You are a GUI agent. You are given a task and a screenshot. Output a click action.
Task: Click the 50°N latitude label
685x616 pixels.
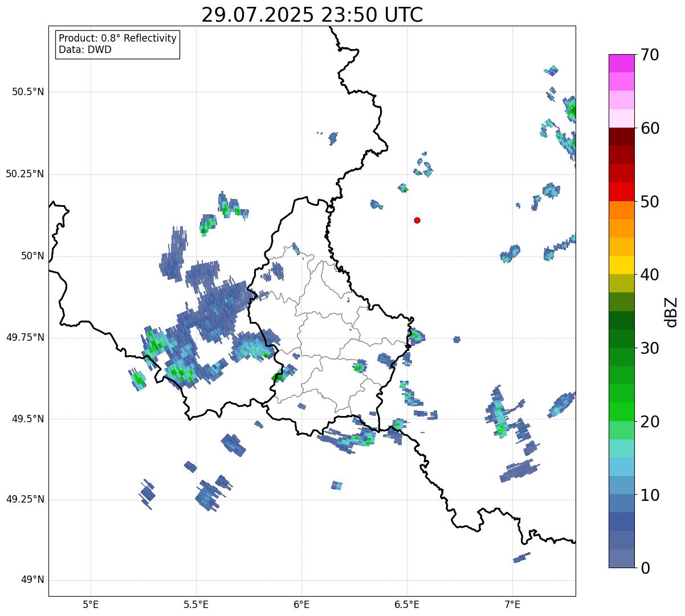32,256
